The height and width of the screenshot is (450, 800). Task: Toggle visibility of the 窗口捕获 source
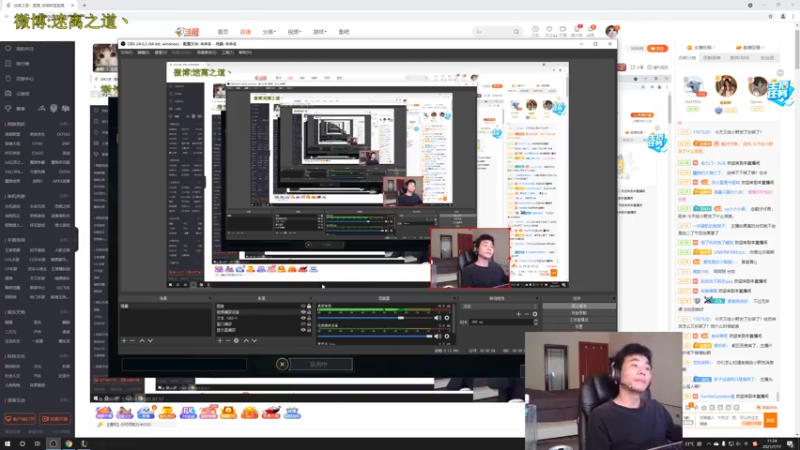pyautogui.click(x=303, y=324)
